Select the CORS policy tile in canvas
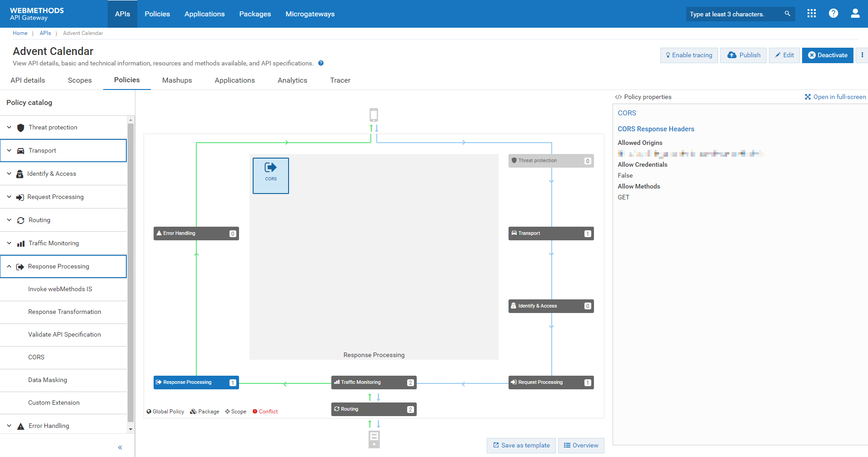The height and width of the screenshot is (457, 868). (271, 175)
